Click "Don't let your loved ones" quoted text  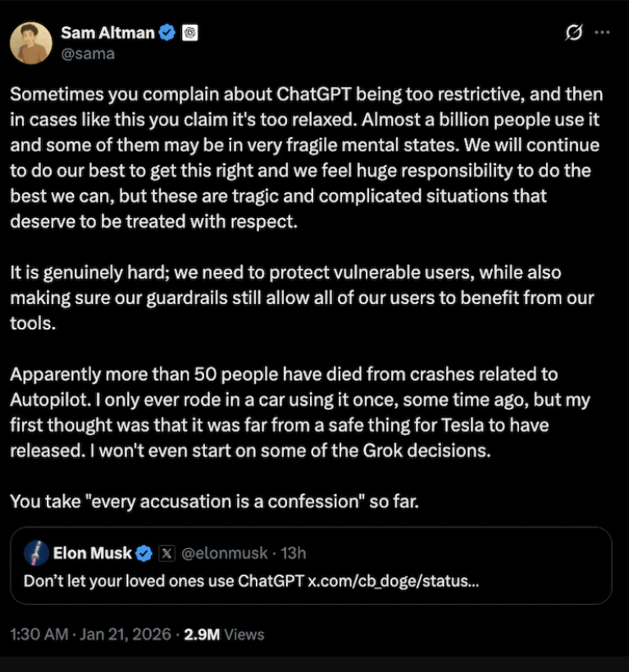164,581
